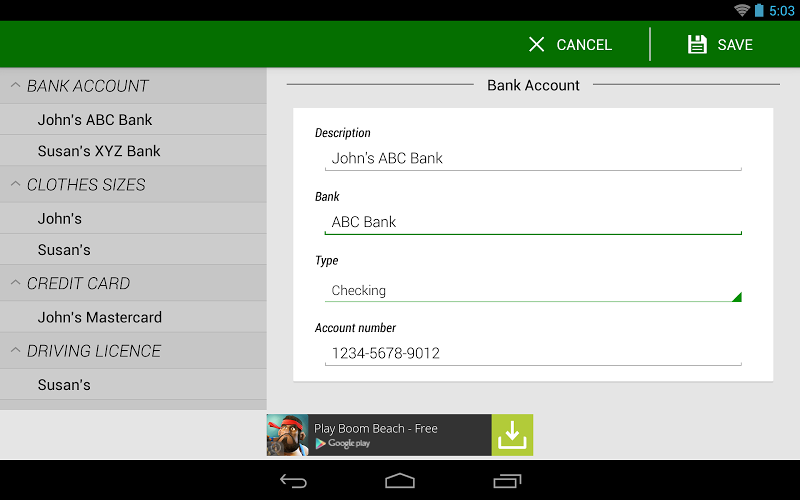This screenshot has width=800, height=500.
Task: Tap the Boom Beach ad thumbnail
Action: coord(287,435)
